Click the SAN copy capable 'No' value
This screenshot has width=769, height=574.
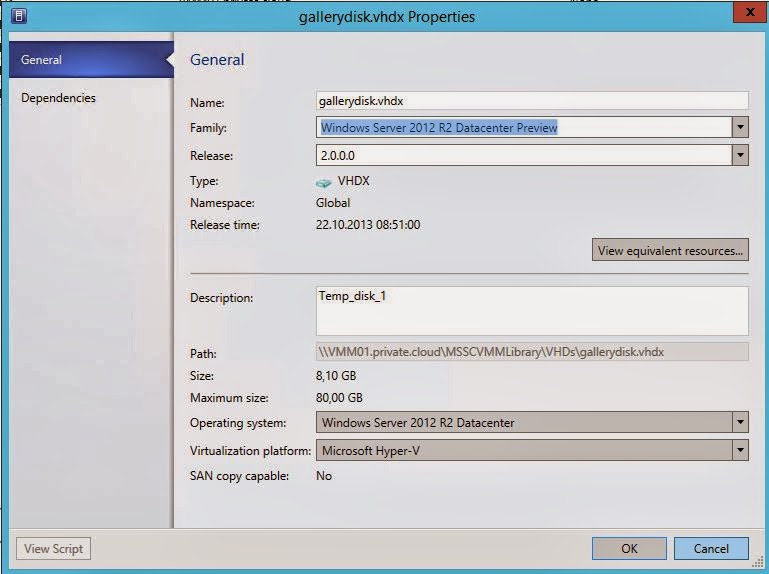[324, 476]
